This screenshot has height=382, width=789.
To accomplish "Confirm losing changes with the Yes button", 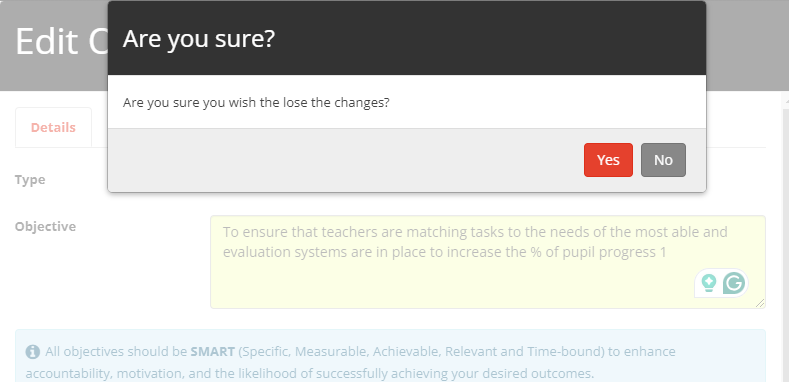I will point(608,160).
